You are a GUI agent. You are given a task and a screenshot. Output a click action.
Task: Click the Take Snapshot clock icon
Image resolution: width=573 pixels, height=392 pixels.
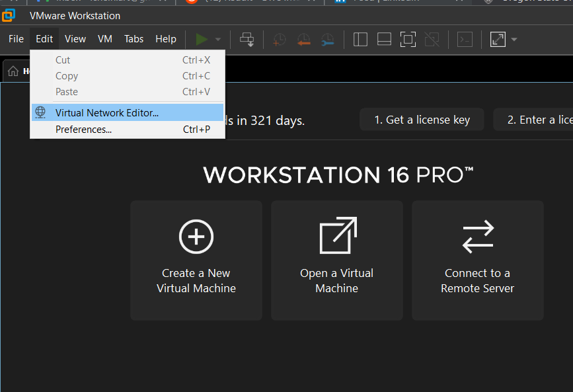[x=280, y=40]
